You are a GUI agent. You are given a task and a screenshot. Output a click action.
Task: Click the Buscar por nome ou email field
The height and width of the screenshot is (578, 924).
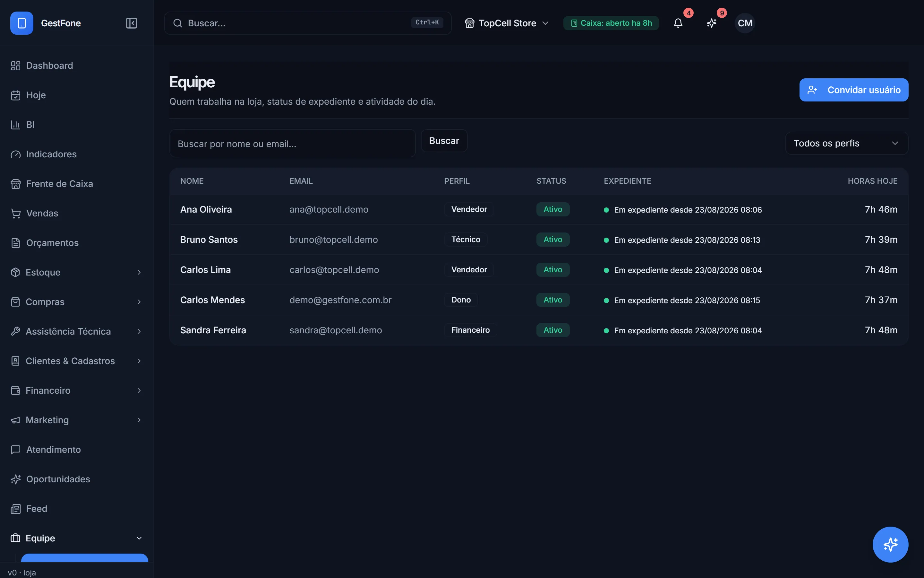[x=292, y=143]
